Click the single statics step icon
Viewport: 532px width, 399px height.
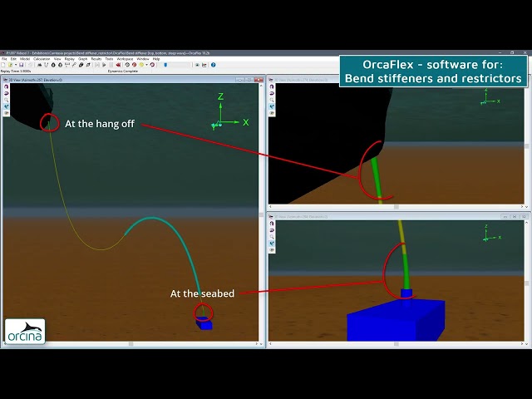coord(97,65)
